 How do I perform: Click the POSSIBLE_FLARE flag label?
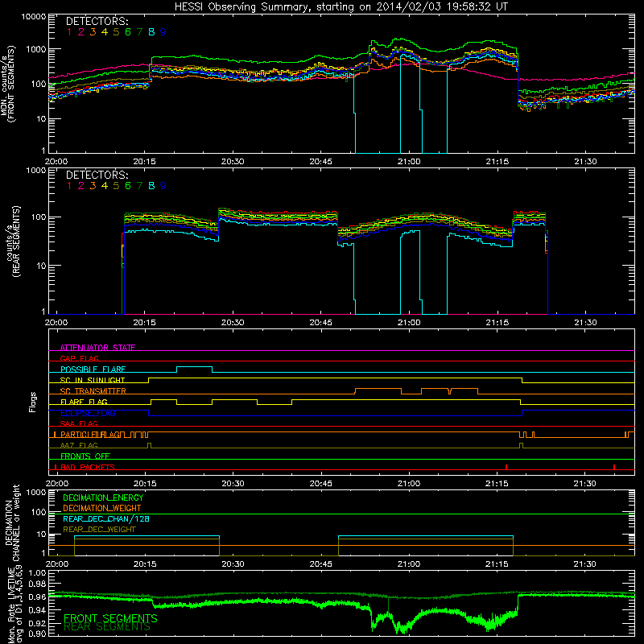point(93,369)
